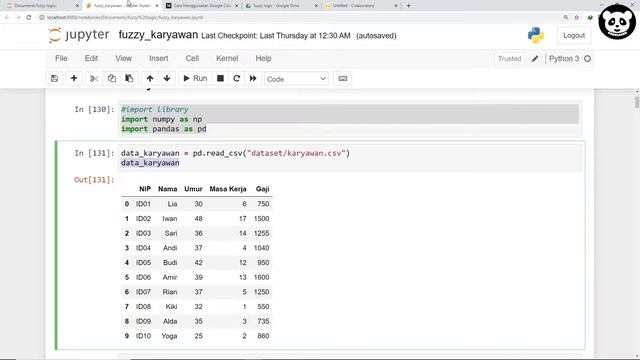Viewport: 640px width, 360px height.
Task: Click the read_csv code cell
Action: [350, 158]
